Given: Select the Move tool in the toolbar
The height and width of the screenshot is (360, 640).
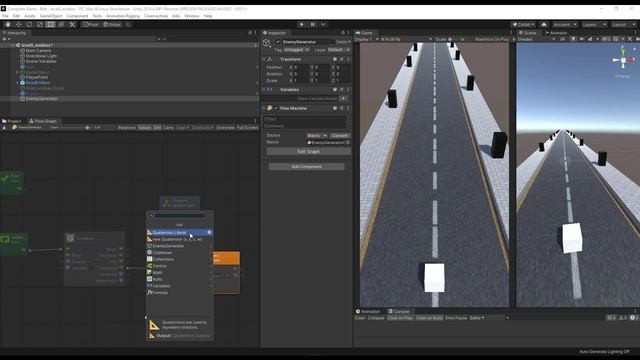Looking at the screenshot, I should coord(19,24).
